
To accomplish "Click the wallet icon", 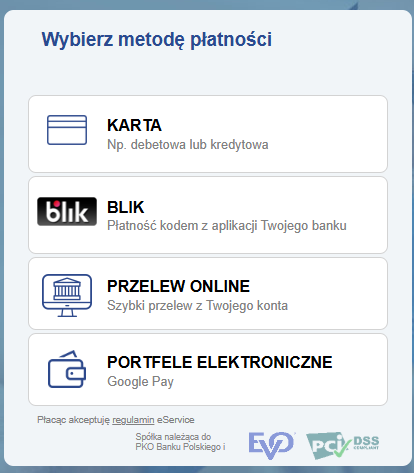I will 67,369.
